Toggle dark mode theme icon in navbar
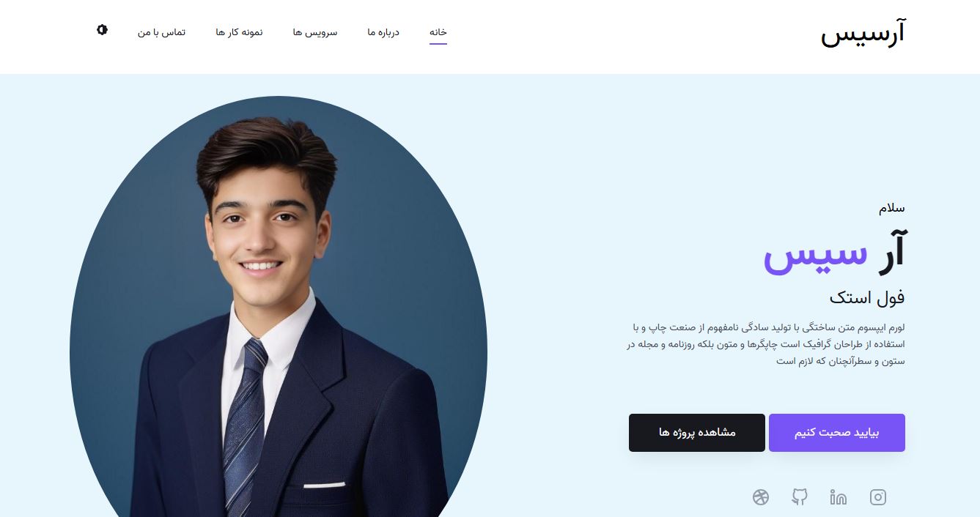 102,30
